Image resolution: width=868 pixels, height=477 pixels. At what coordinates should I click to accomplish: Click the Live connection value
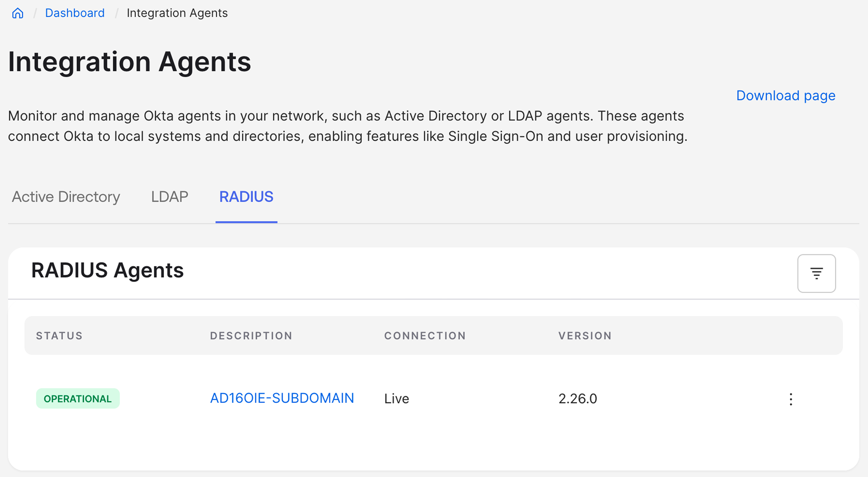coord(397,399)
